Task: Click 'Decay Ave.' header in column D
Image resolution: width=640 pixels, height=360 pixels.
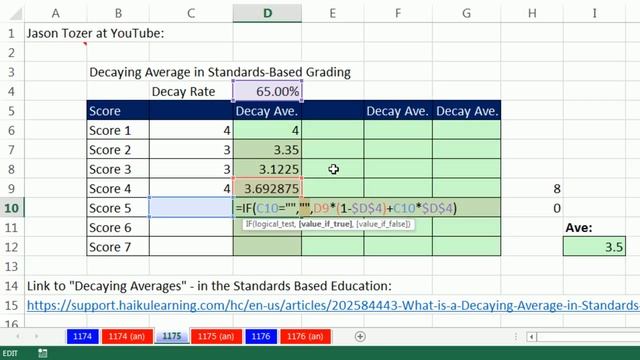Action: pyautogui.click(x=267, y=111)
